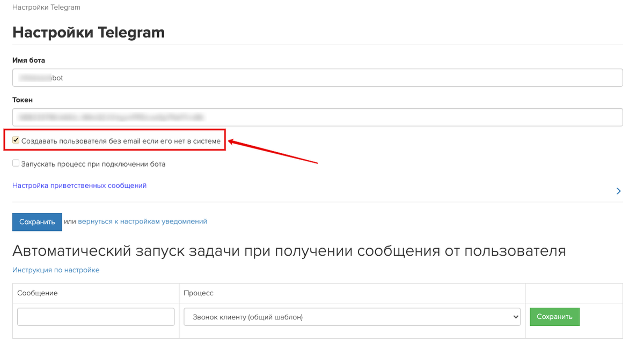Open 'Настройка приветственных сообщений' link
Viewport: 644px width, 350px height.
[79, 185]
